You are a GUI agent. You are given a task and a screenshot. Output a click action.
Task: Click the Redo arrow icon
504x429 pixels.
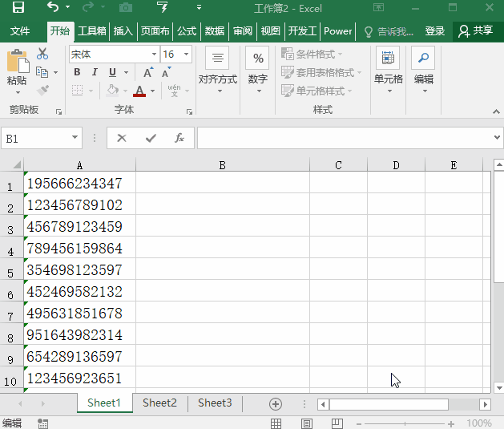[x=88, y=7]
